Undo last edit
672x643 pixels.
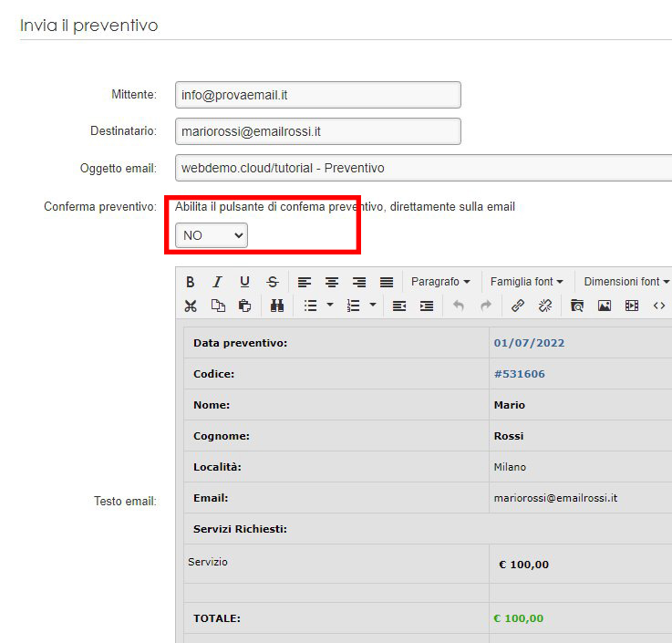click(x=459, y=306)
